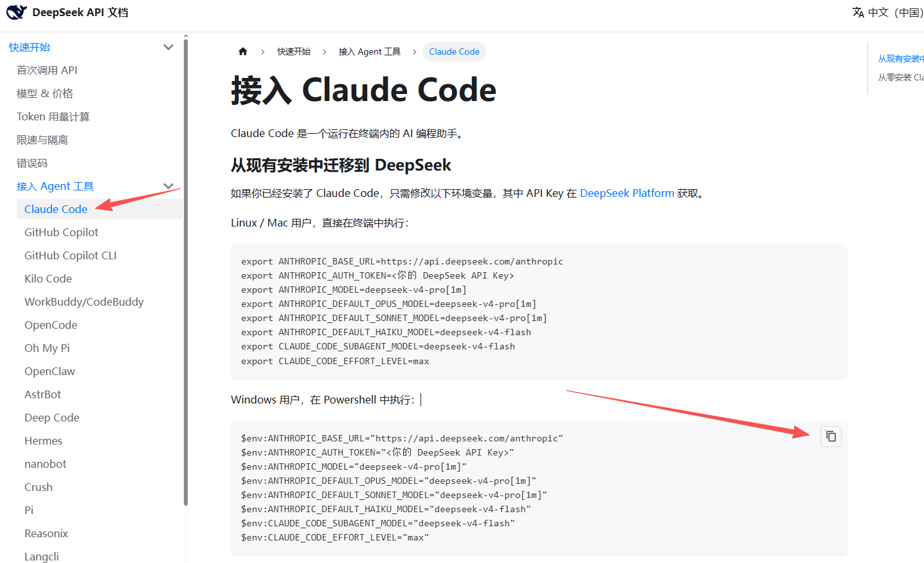The width and height of the screenshot is (924, 563).
Task: Open OpenCode sidebar page
Action: click(x=51, y=325)
